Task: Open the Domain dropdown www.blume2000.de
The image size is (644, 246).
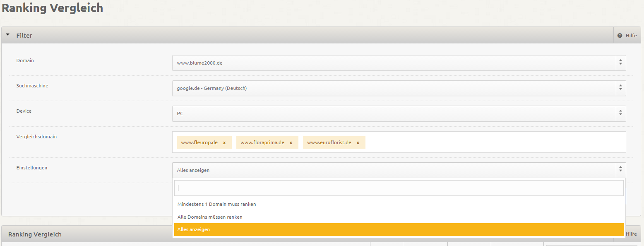Action: [399, 63]
